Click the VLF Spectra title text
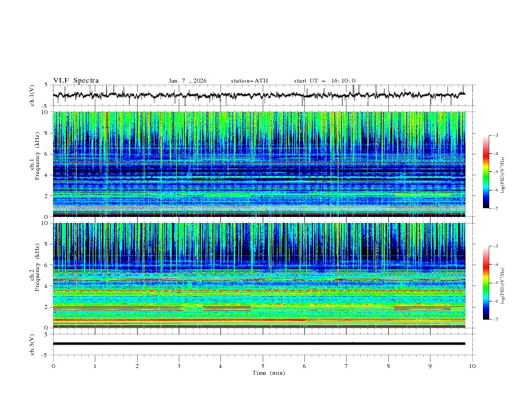The height and width of the screenshot is (411, 532). click(76, 81)
